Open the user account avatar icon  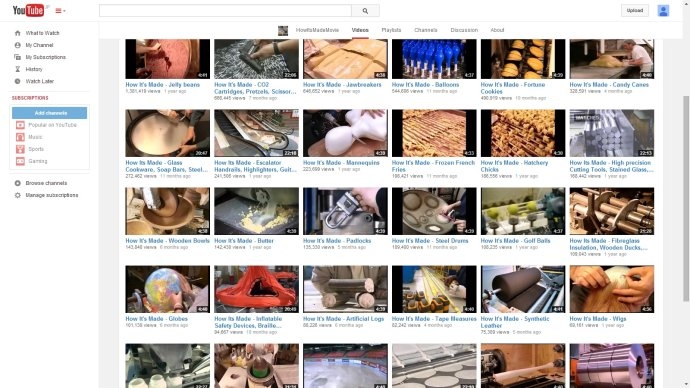663,11
